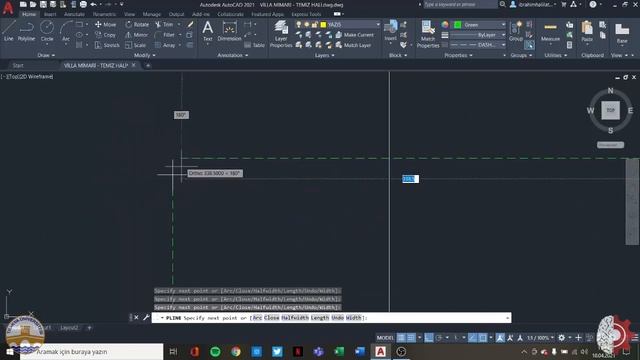This screenshot has width=640, height=360.
Task: Toggle object snap tracking in status bar
Action: coord(472,338)
